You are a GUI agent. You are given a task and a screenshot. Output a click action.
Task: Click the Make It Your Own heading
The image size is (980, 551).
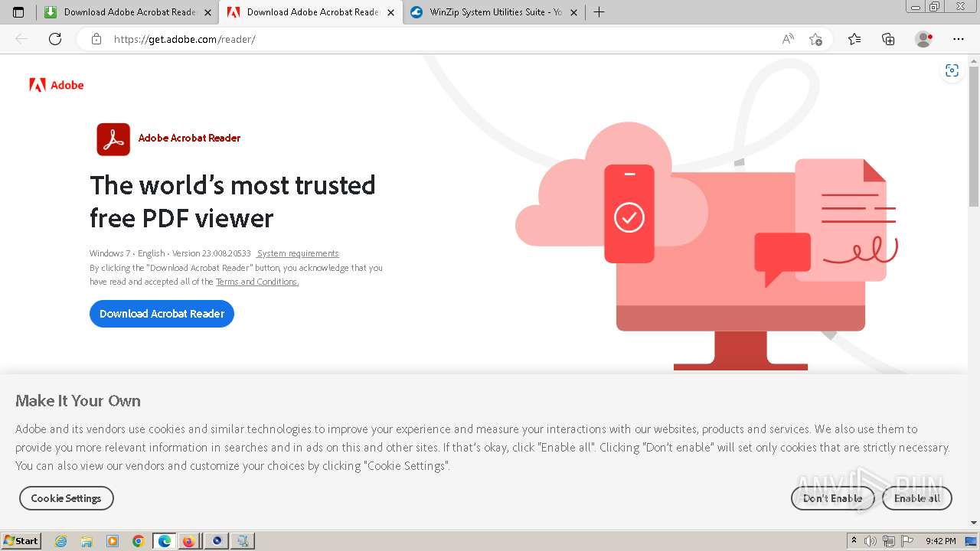click(x=78, y=401)
